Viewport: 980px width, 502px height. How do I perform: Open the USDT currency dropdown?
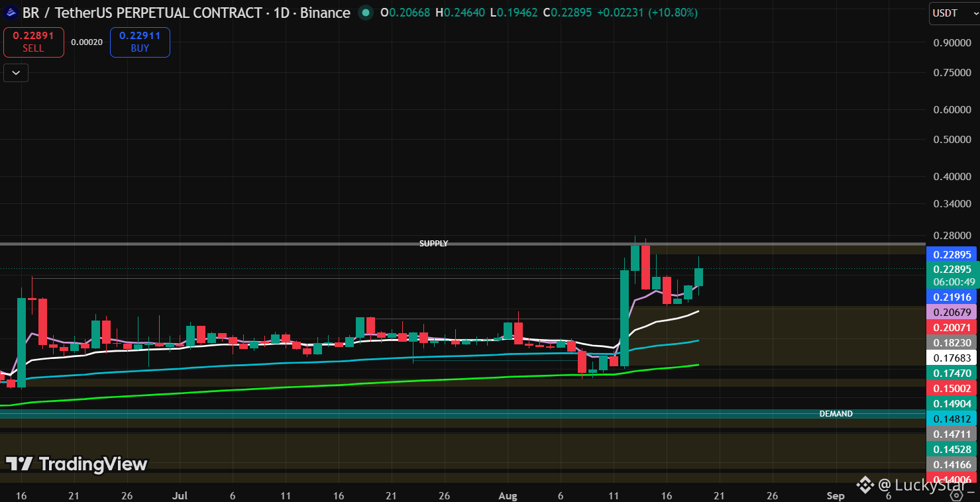953,13
